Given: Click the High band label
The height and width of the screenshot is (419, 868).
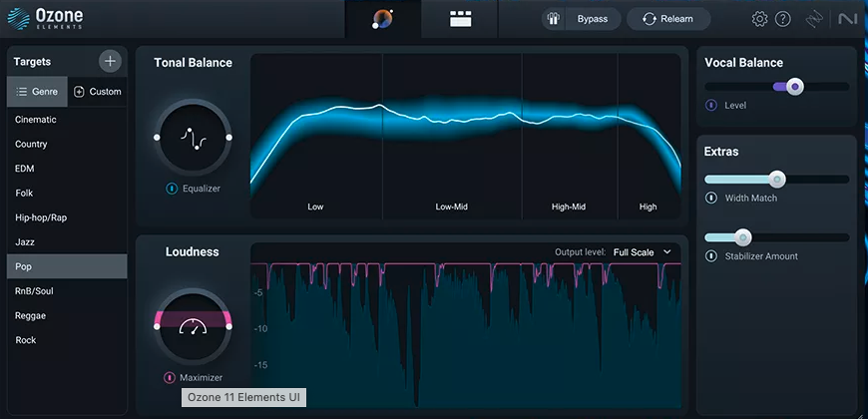Looking at the screenshot, I should click(648, 207).
